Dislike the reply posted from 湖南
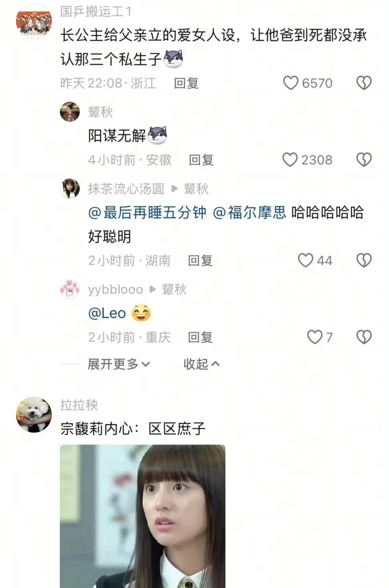 pos(364,260)
